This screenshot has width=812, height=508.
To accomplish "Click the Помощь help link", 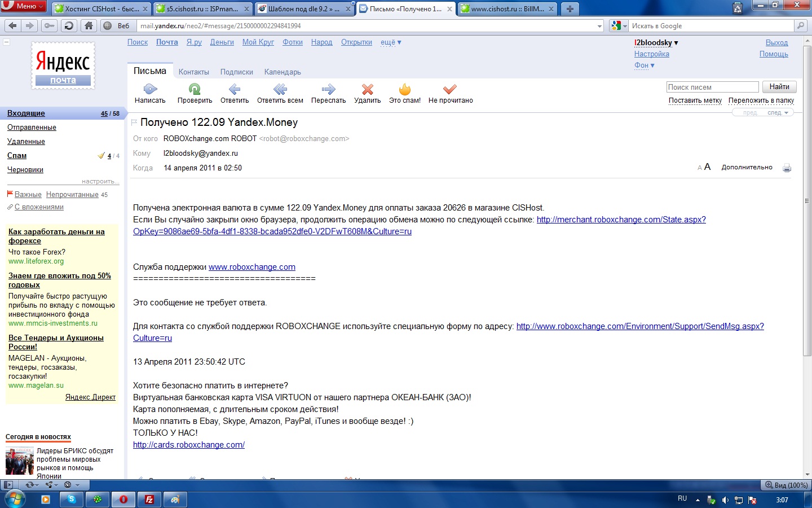I will coord(774,54).
